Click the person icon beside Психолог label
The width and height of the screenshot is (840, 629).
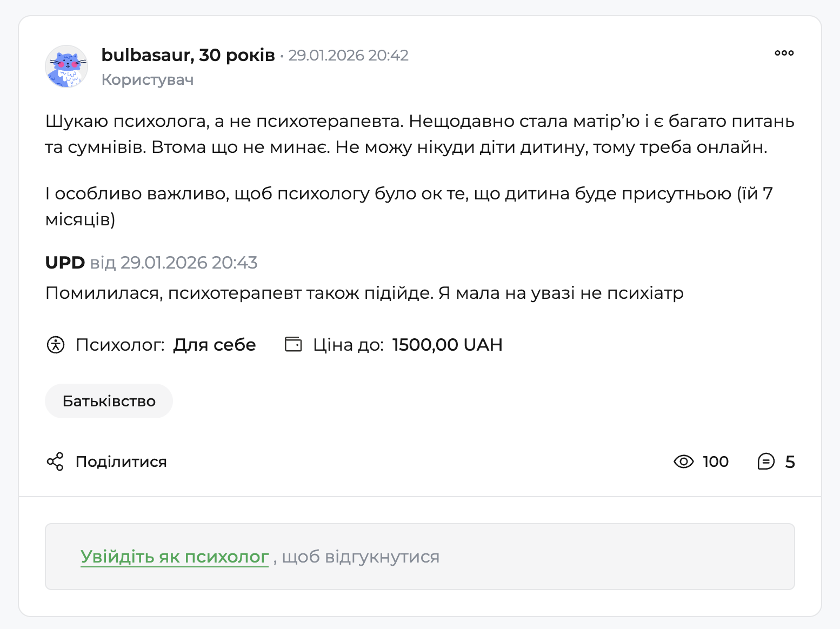click(x=56, y=344)
